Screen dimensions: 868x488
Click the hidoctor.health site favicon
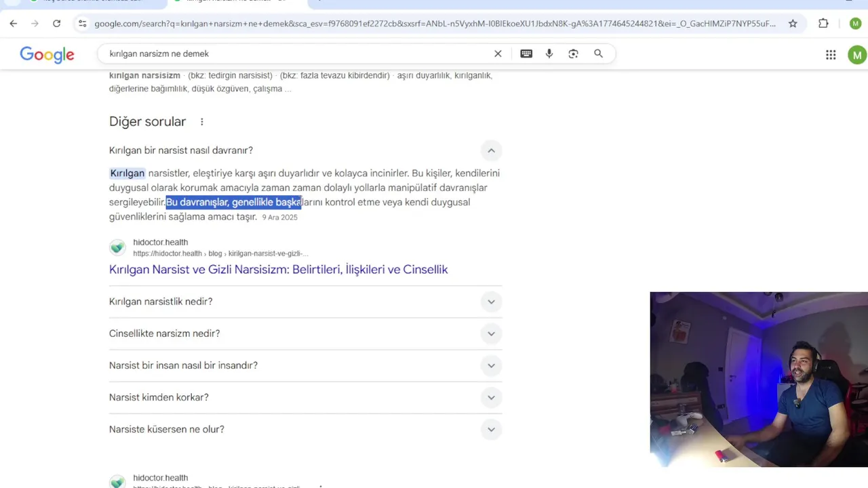pos(117,247)
